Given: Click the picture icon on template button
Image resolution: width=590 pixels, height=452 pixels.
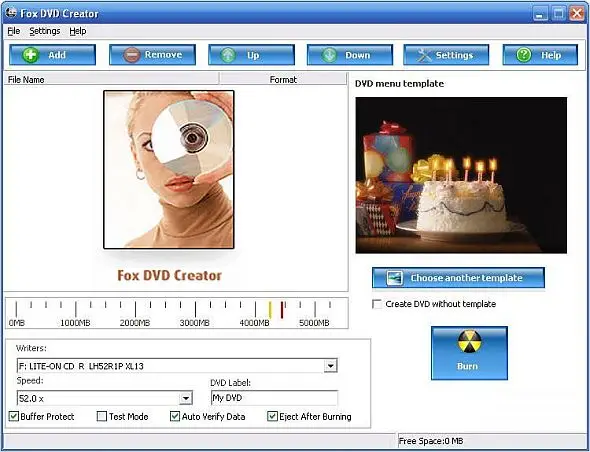Looking at the screenshot, I should (394, 278).
